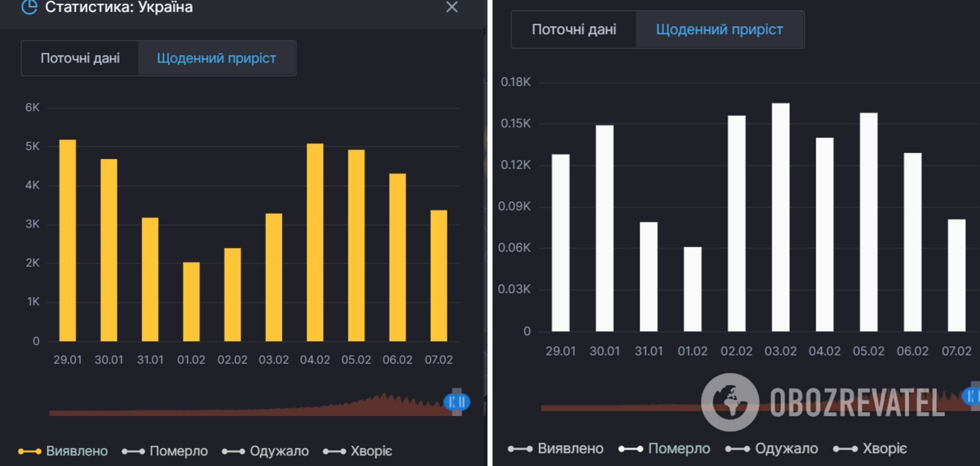Toggle Виявлено series in left legend
This screenshot has height=466, width=980.
63,451
